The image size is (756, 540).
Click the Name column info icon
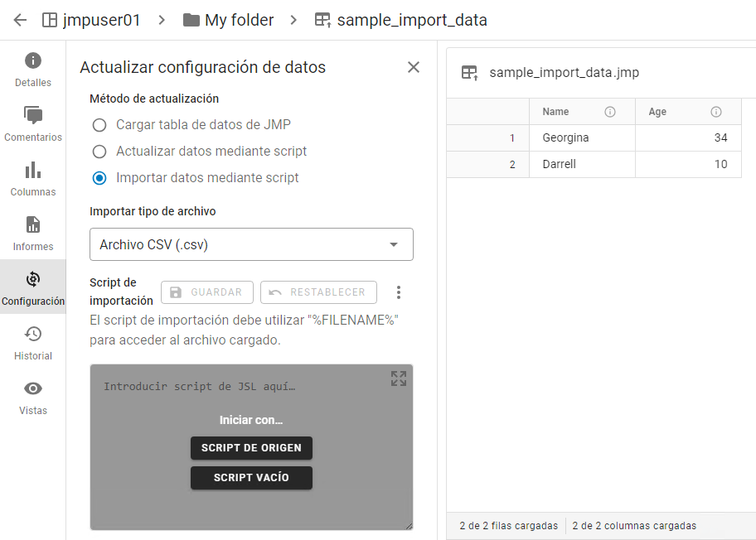610,112
